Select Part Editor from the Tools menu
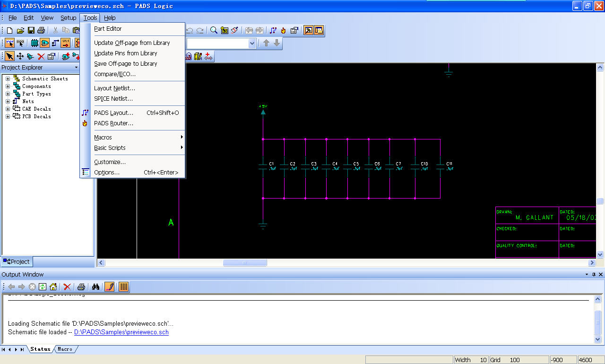605x364 pixels. click(x=133, y=28)
